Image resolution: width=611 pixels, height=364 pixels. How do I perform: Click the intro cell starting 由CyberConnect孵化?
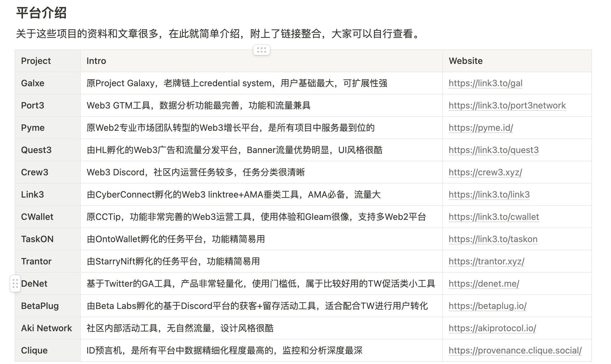(x=262, y=194)
